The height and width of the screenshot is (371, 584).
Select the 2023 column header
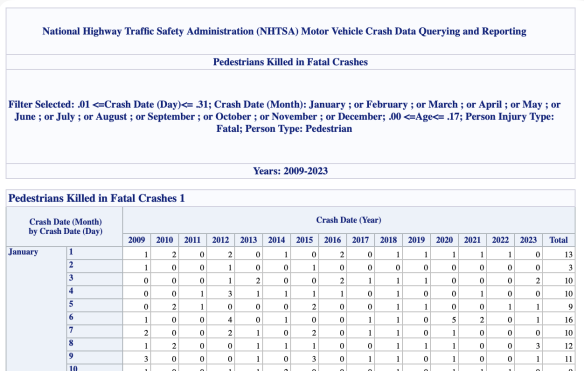click(x=528, y=240)
